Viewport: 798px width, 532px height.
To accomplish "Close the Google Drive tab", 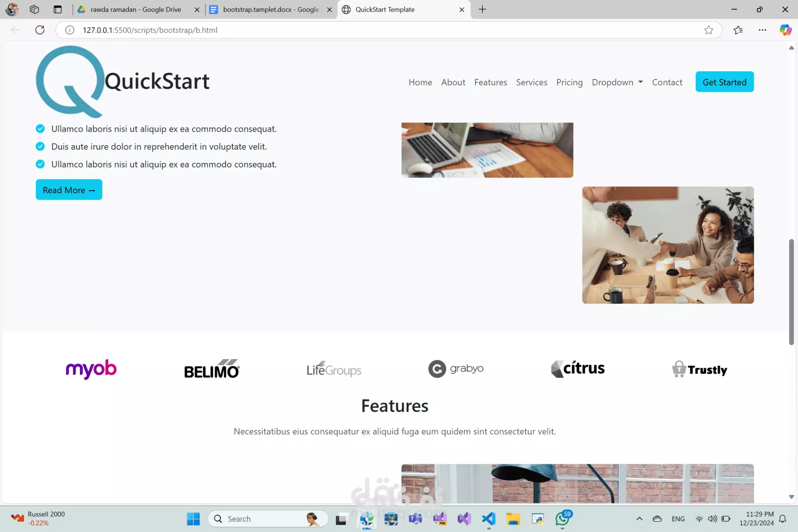I will pos(197,10).
